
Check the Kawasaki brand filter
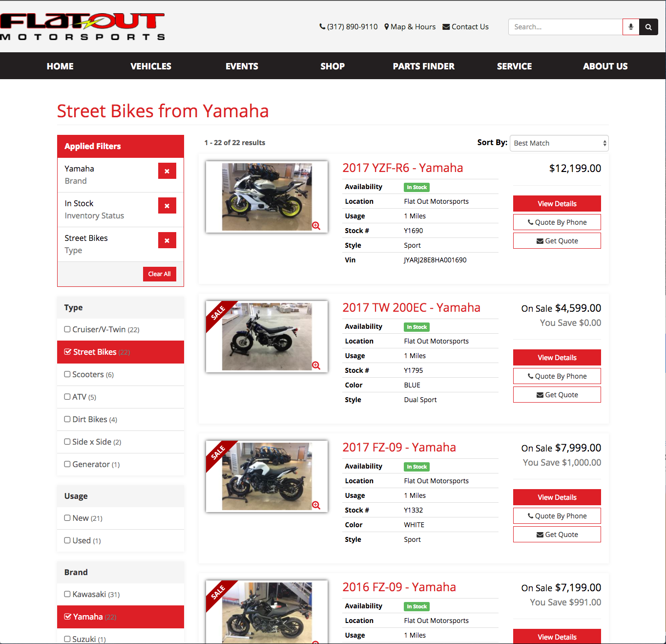(x=67, y=594)
